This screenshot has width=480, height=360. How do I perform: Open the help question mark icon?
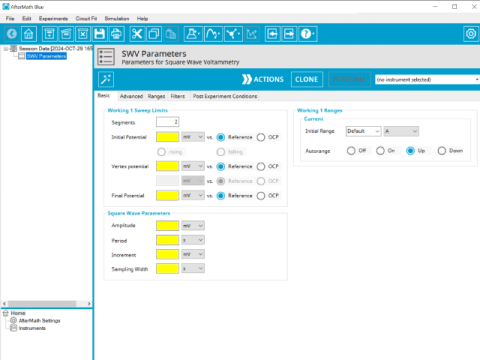click(x=307, y=34)
